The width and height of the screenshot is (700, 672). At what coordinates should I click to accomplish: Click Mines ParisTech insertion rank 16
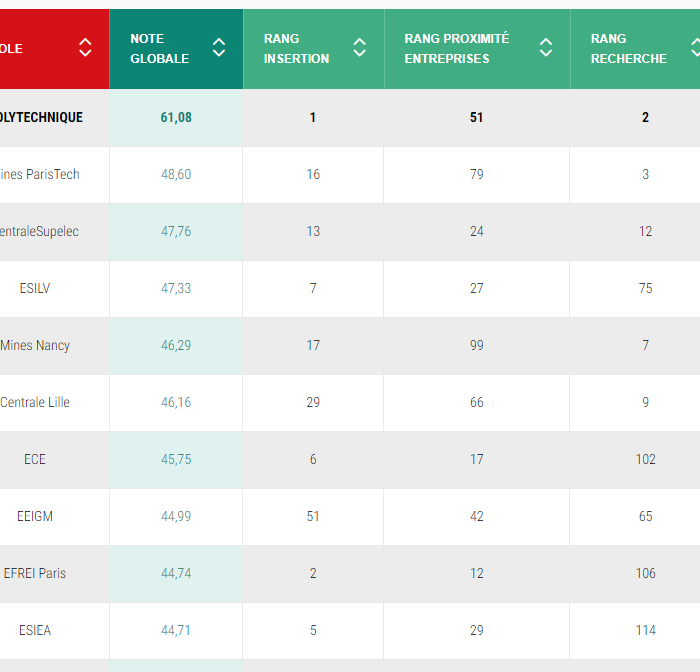point(313,174)
